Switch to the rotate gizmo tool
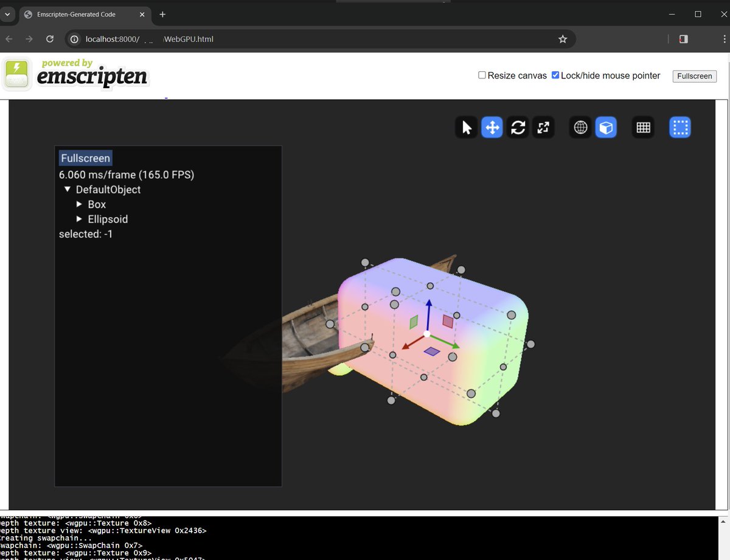730x560 pixels. 518,128
